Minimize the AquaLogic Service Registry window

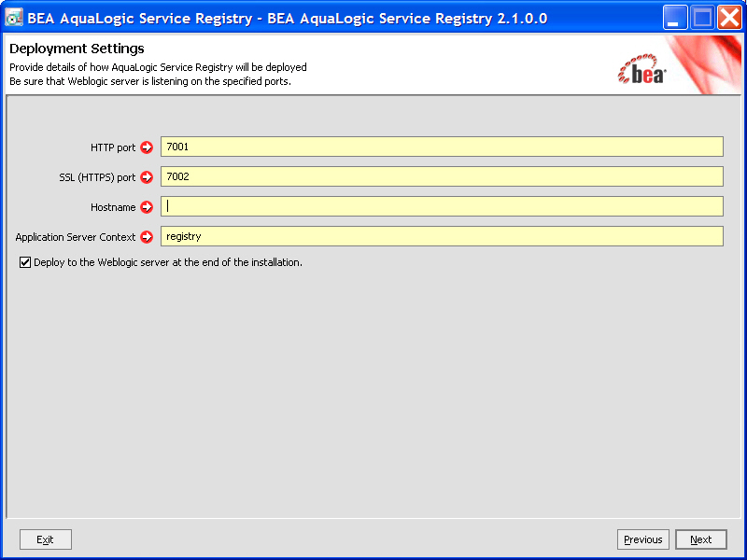click(675, 18)
